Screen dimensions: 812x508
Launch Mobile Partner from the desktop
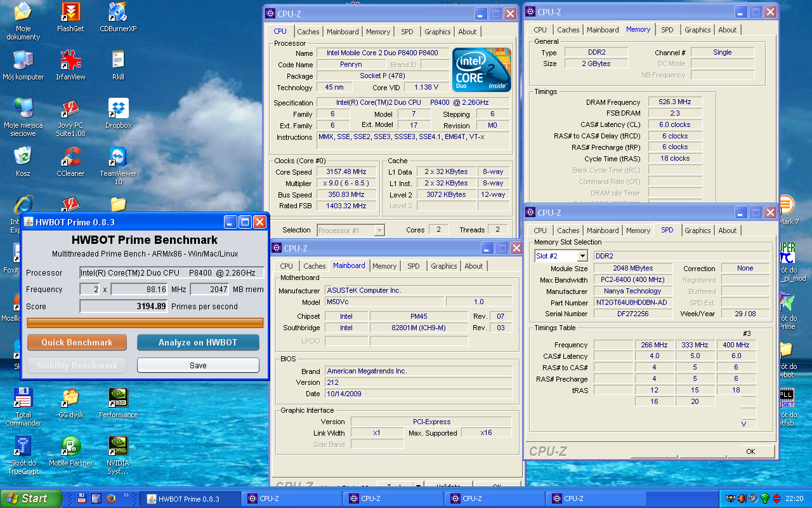70,451
